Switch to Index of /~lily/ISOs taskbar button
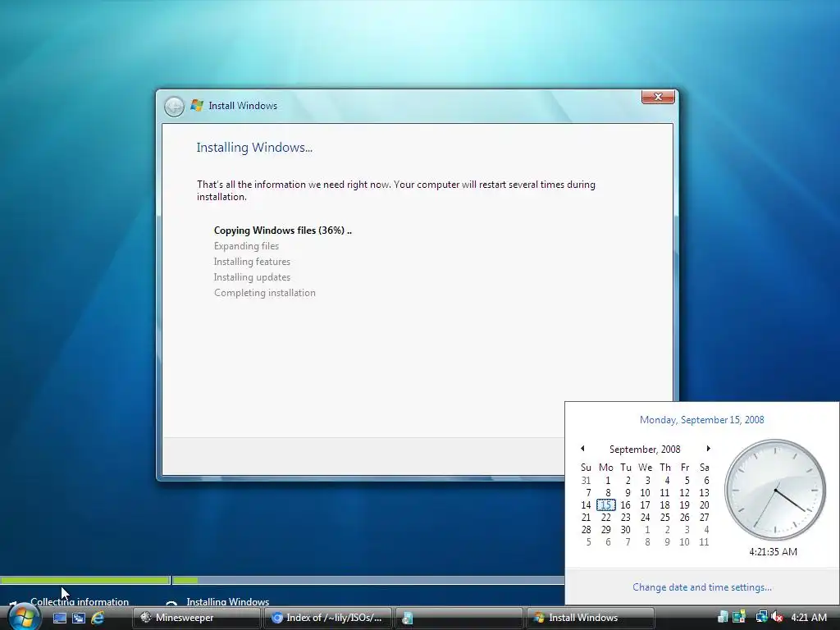Image resolution: width=840 pixels, height=630 pixels. [328, 618]
